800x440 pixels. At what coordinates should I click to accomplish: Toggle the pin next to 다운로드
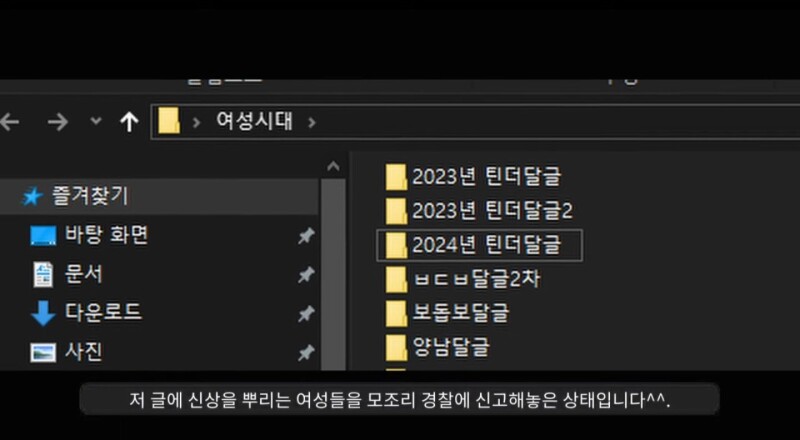(x=305, y=314)
